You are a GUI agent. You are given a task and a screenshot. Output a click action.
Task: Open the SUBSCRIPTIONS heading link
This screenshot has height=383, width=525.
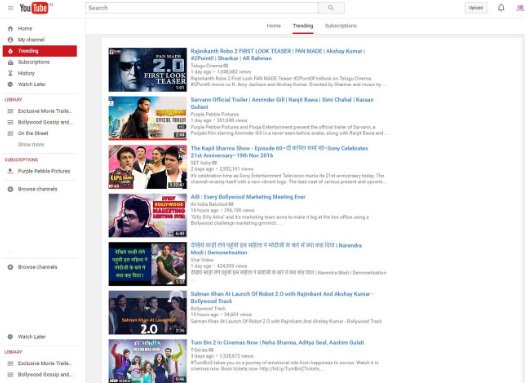[x=21, y=160]
